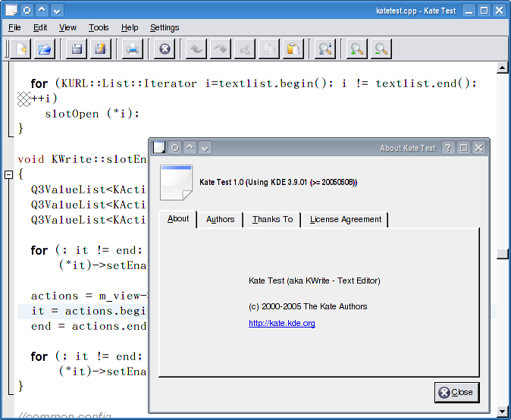Redo with the toolbar arrow icon
The width and height of the screenshot is (511, 420).
tap(221, 49)
